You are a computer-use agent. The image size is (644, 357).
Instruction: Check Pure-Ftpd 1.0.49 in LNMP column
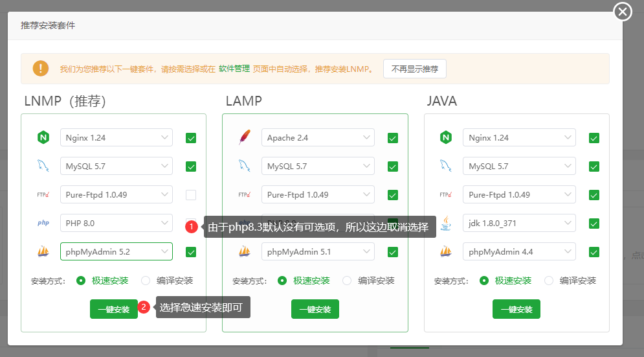(190, 194)
